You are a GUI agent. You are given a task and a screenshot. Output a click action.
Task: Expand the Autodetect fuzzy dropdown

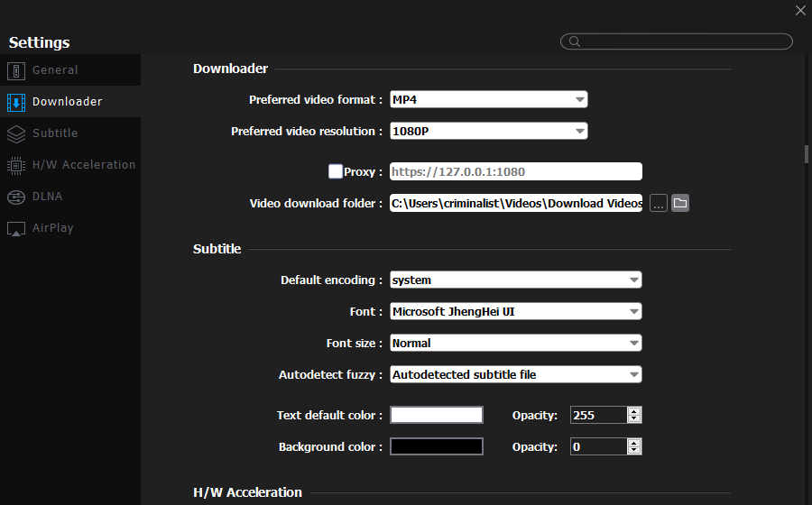pos(516,374)
